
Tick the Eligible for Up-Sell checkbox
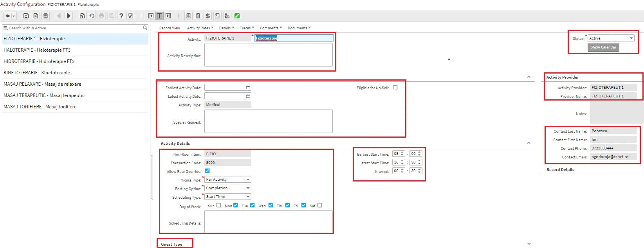click(x=395, y=87)
